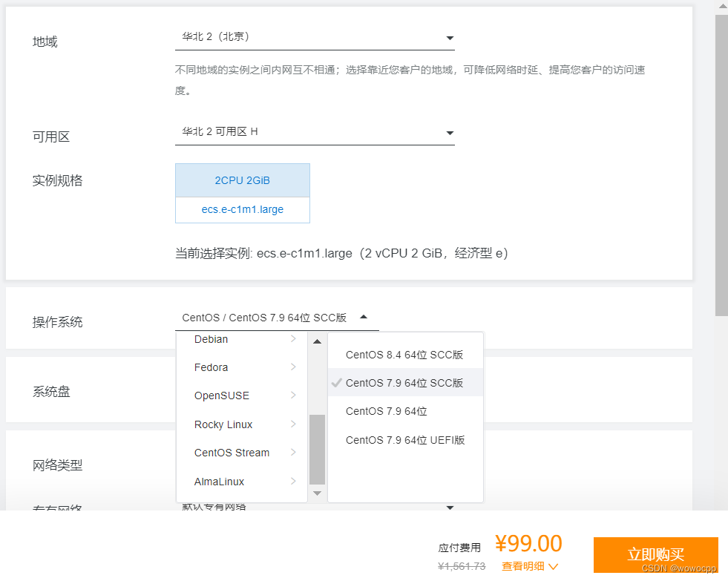The image size is (728, 581).
Task: Select the 2CPU 2GiB instance spec
Action: coord(243,180)
